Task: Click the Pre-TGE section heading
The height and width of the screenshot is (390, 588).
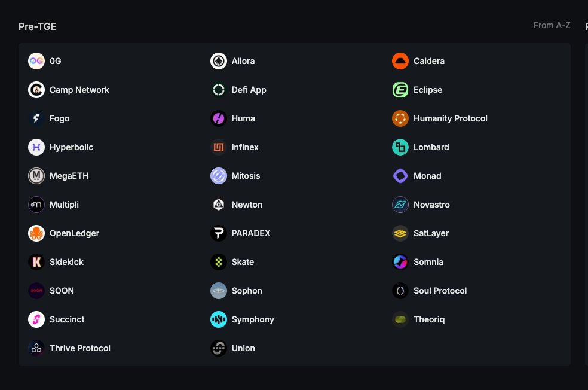Action: coord(38,26)
